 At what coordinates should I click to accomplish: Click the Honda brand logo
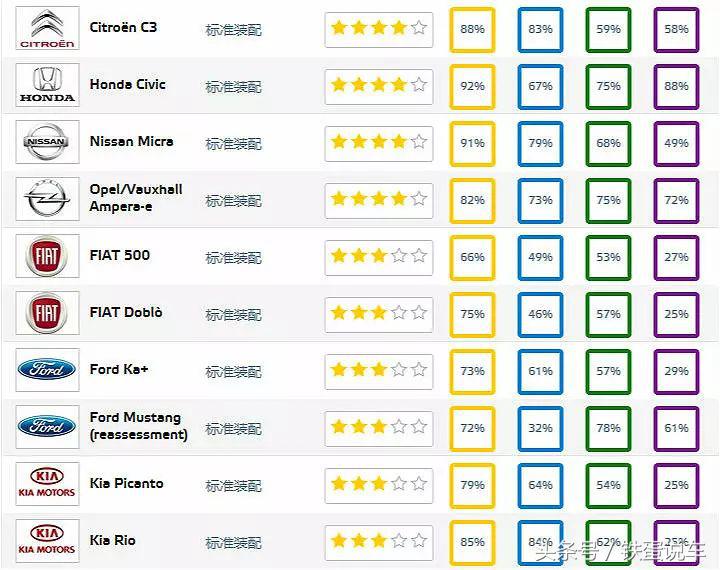coord(47,85)
